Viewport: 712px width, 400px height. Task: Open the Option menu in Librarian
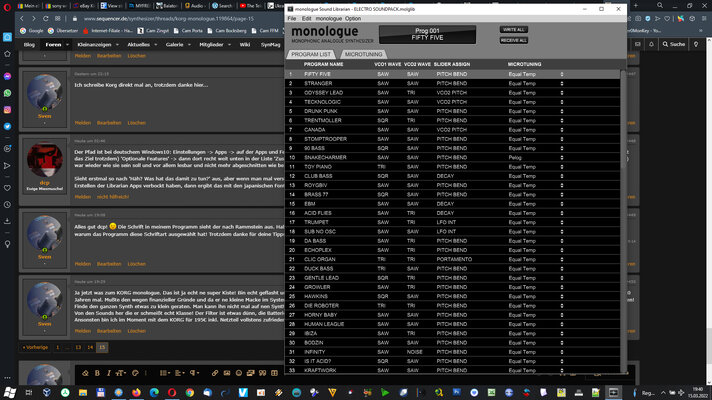[x=353, y=19]
